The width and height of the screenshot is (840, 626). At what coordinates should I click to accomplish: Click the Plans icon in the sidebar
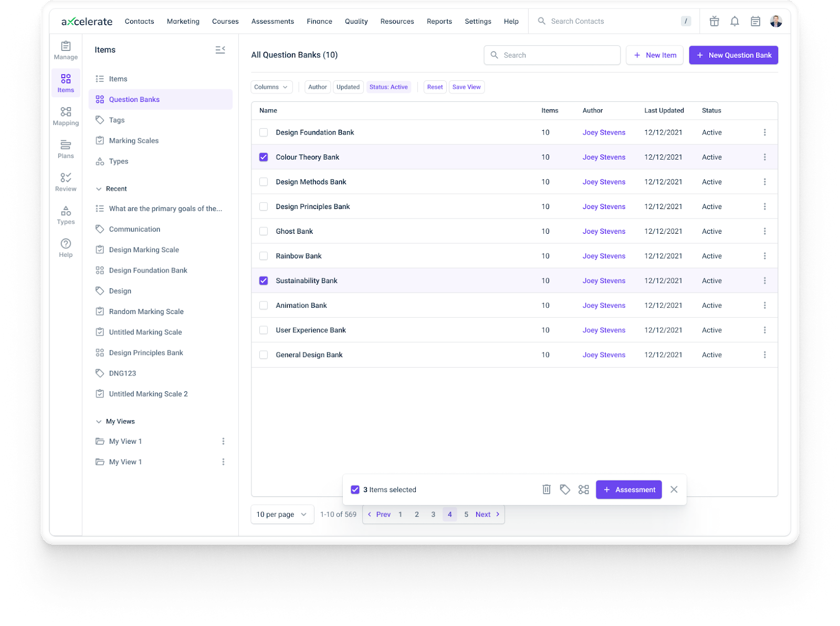coord(66,149)
